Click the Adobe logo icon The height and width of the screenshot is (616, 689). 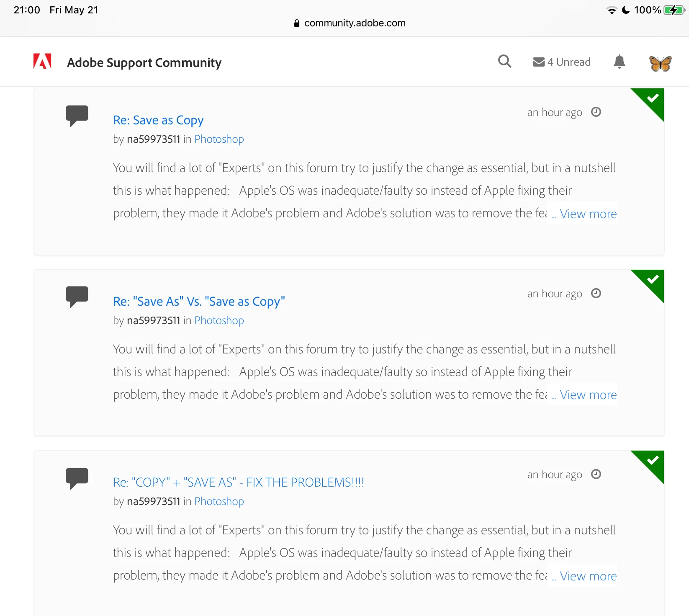point(42,61)
